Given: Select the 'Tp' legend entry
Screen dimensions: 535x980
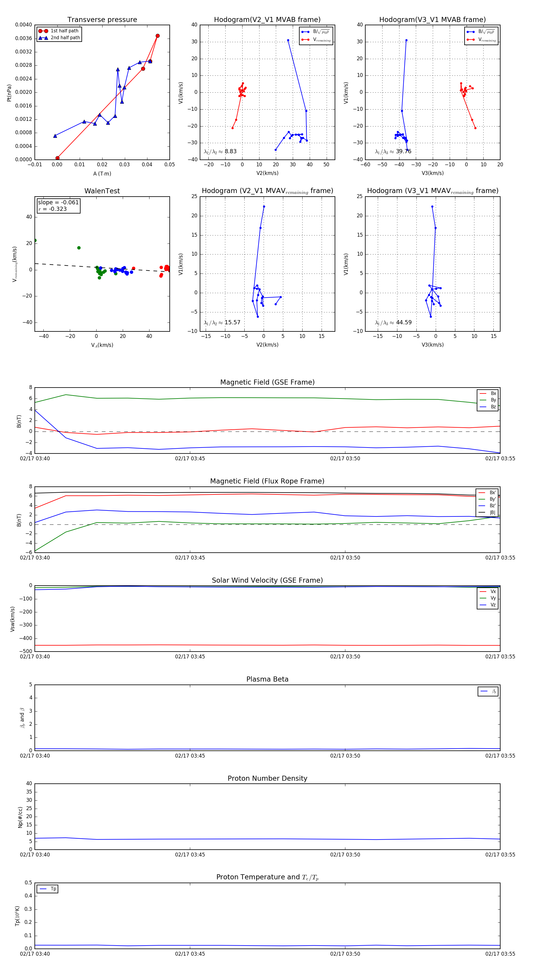Looking at the screenshot, I should click(x=48, y=889).
